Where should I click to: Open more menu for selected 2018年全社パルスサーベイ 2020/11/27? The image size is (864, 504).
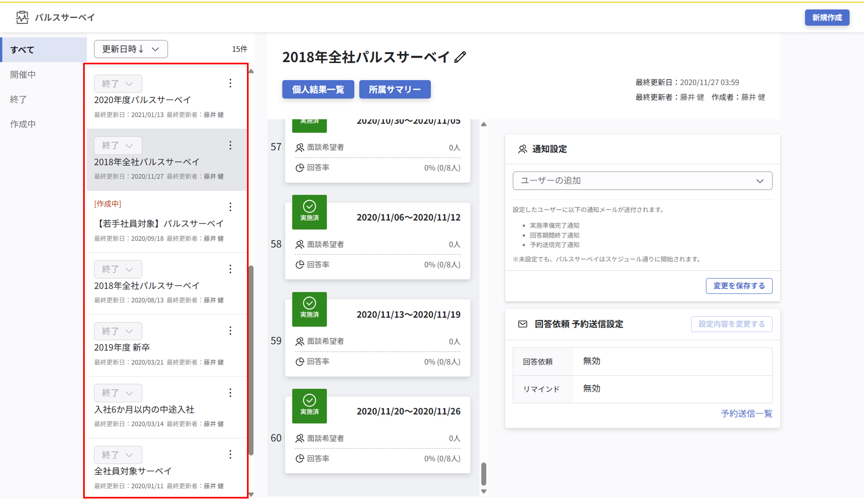tap(230, 145)
